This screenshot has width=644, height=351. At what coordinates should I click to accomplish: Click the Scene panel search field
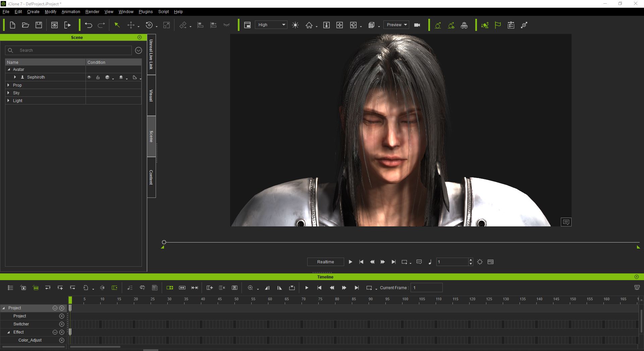pos(68,50)
